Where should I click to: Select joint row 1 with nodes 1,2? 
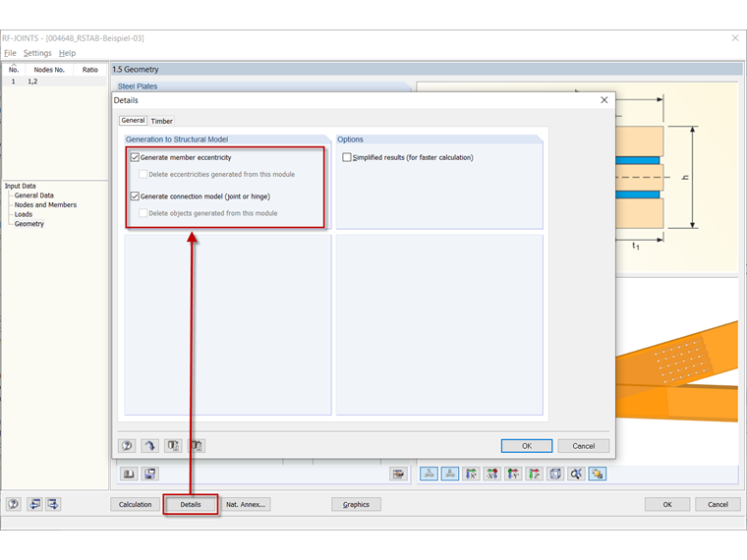(x=55, y=82)
